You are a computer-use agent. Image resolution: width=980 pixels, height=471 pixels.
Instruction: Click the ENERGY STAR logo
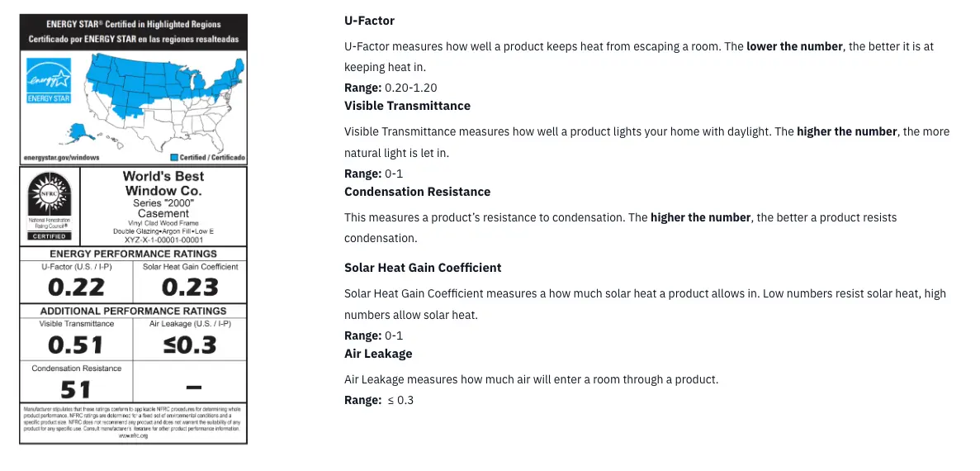click(49, 81)
